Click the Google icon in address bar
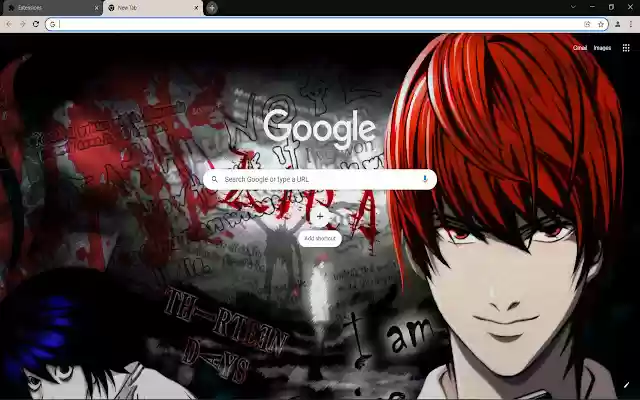The height and width of the screenshot is (400, 640). coord(52,24)
